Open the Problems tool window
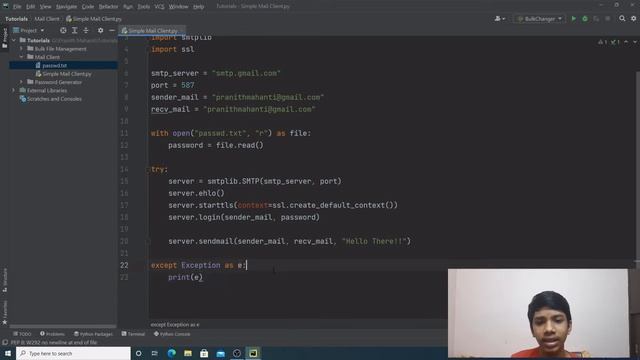The width and height of the screenshot is (640, 360). coord(52,334)
